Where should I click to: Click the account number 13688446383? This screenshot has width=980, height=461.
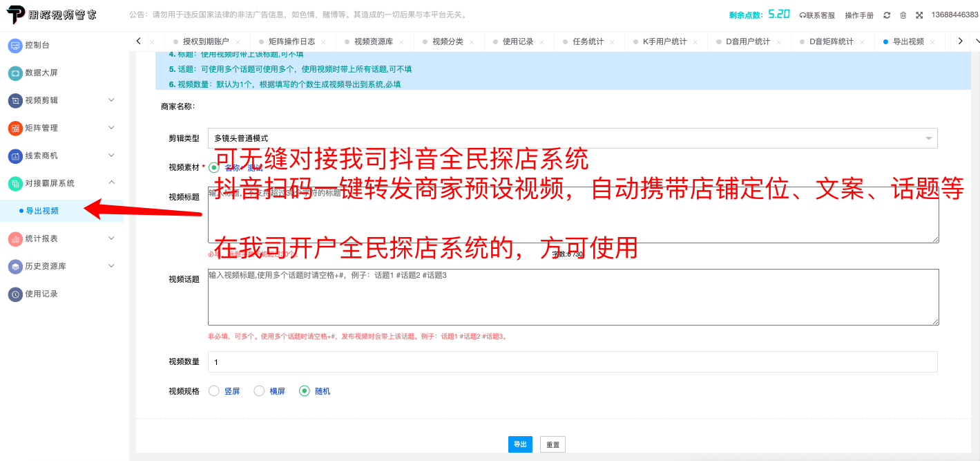click(x=955, y=15)
